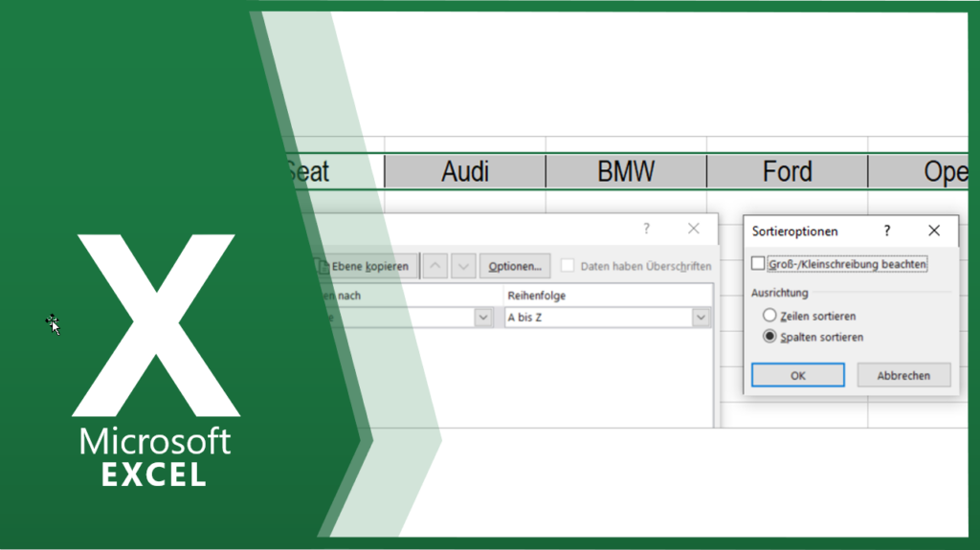The width and height of the screenshot is (980, 550).
Task: Open the Sortieren nach column dropdown
Action: [483, 317]
